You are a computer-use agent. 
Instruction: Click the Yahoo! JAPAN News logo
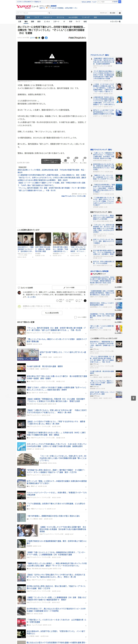(27, 7)
